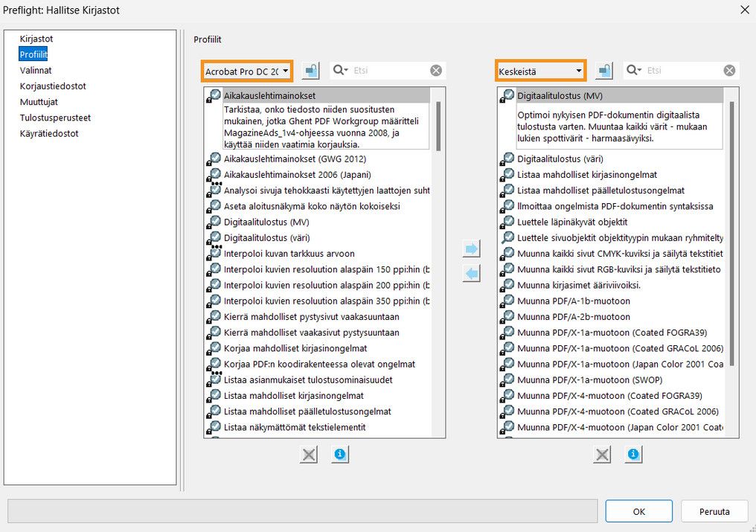Click the Peruuta button
This screenshot has height=532, width=756.
[714, 511]
